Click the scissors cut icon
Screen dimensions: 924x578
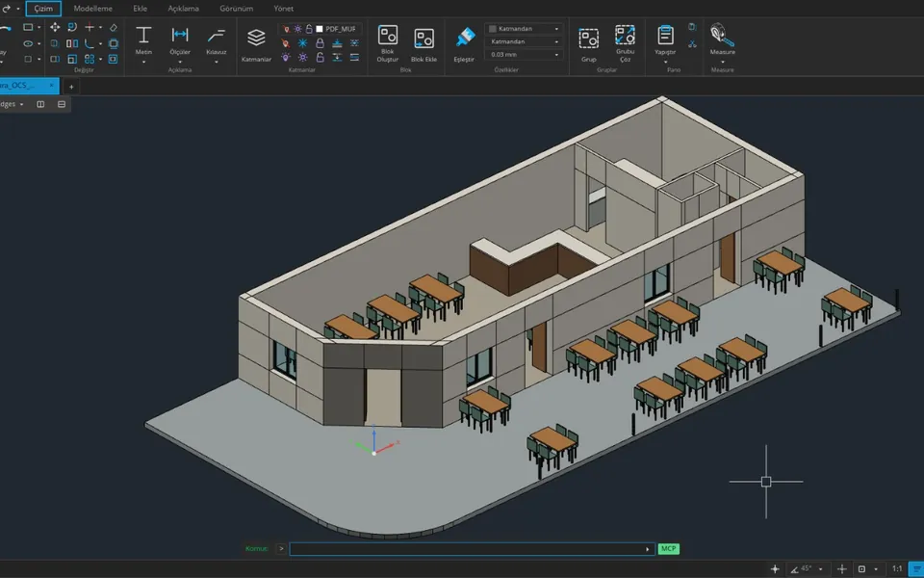coord(692,43)
